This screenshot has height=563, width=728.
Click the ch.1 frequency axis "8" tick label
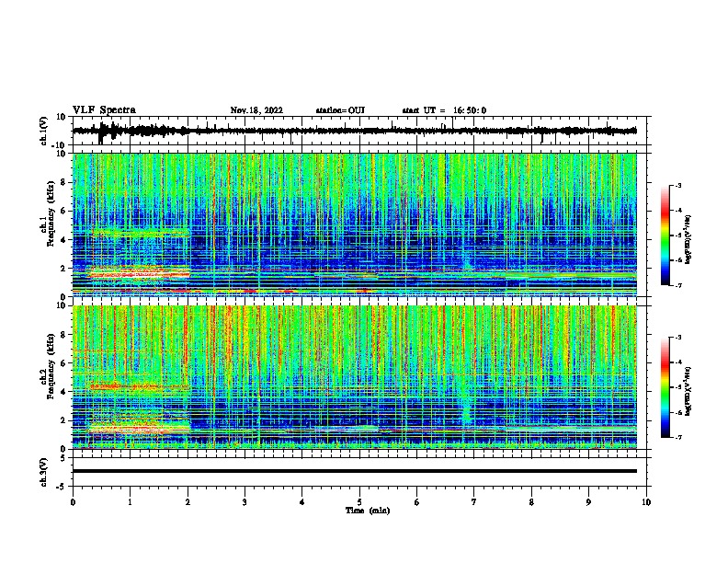pyautogui.click(x=64, y=182)
